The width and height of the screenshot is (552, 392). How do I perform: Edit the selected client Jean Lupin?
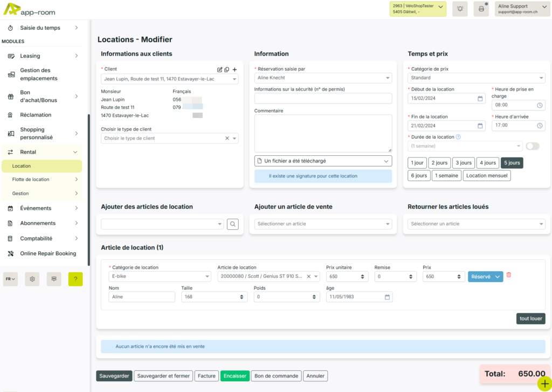[x=220, y=70]
